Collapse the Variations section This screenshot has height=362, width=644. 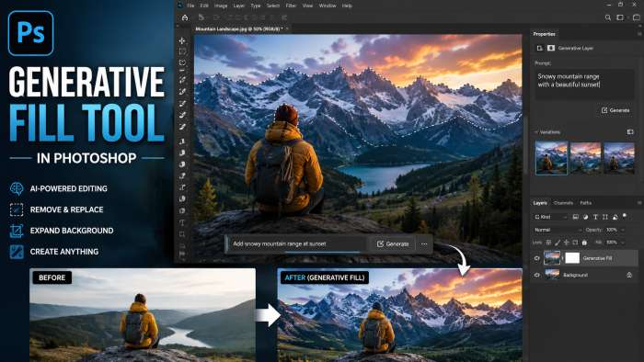pos(536,132)
